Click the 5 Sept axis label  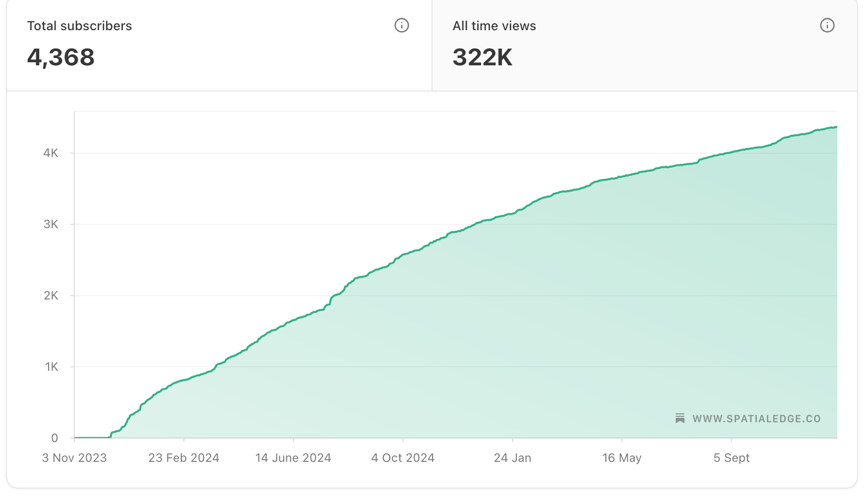point(732,458)
